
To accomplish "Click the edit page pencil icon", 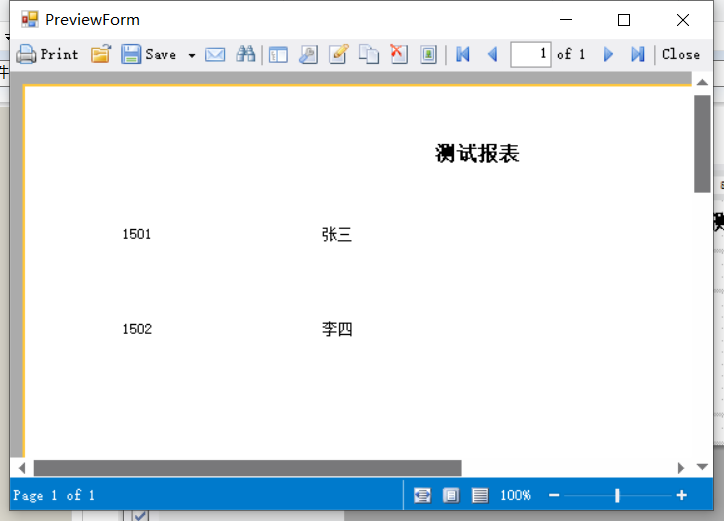I will (x=338, y=54).
